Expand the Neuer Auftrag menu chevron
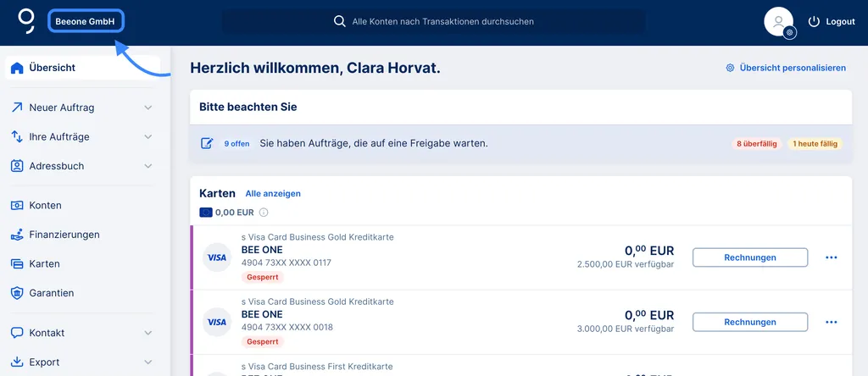Viewport: 868px width, 376px height. tap(148, 108)
